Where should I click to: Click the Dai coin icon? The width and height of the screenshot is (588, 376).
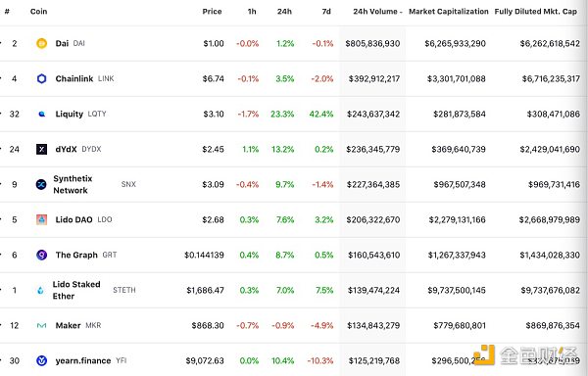pyautogui.click(x=41, y=43)
